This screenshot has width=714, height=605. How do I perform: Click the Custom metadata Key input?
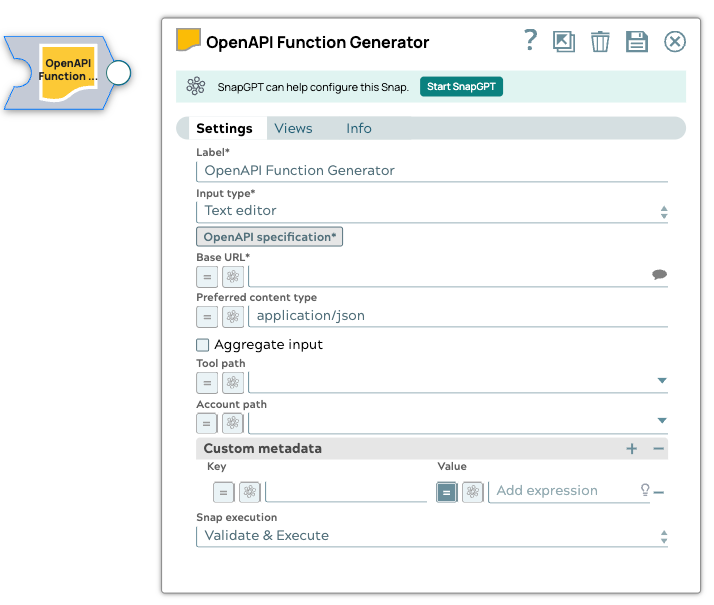(x=346, y=492)
